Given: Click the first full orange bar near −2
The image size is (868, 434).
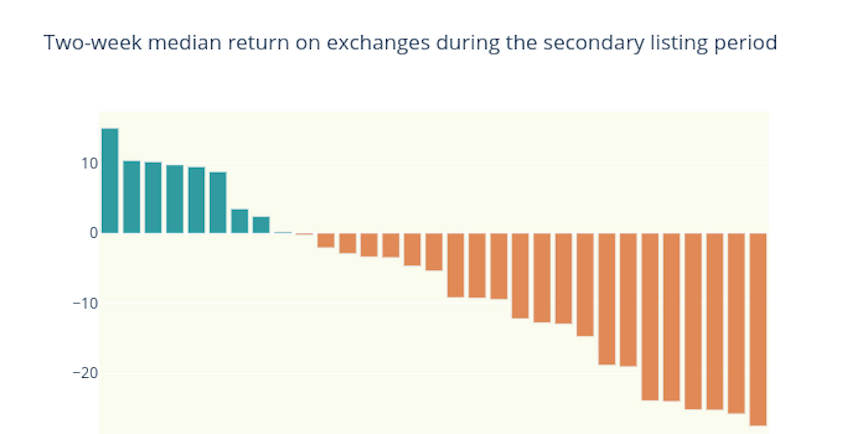Looking at the screenshot, I should pos(326,240).
